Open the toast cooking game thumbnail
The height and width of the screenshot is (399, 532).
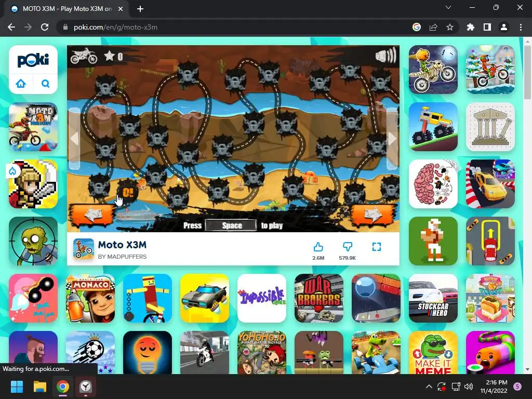coord(490,298)
